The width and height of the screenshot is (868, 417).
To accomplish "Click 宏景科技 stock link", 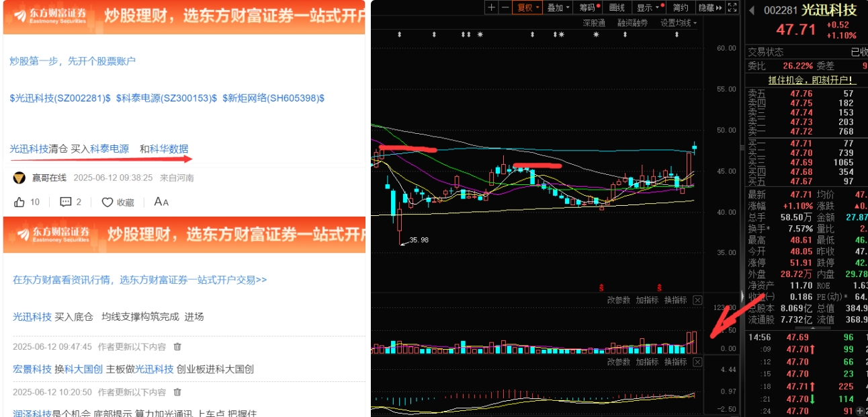I will point(32,369).
